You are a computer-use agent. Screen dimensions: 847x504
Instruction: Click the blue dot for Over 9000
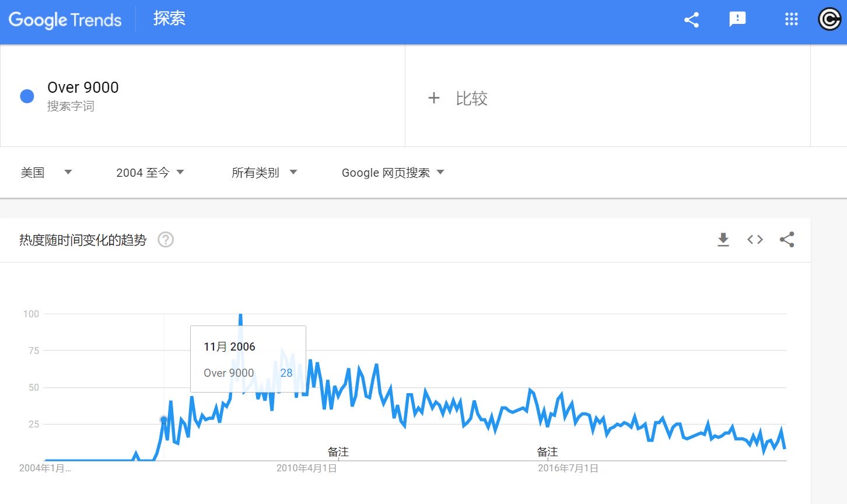[27, 96]
